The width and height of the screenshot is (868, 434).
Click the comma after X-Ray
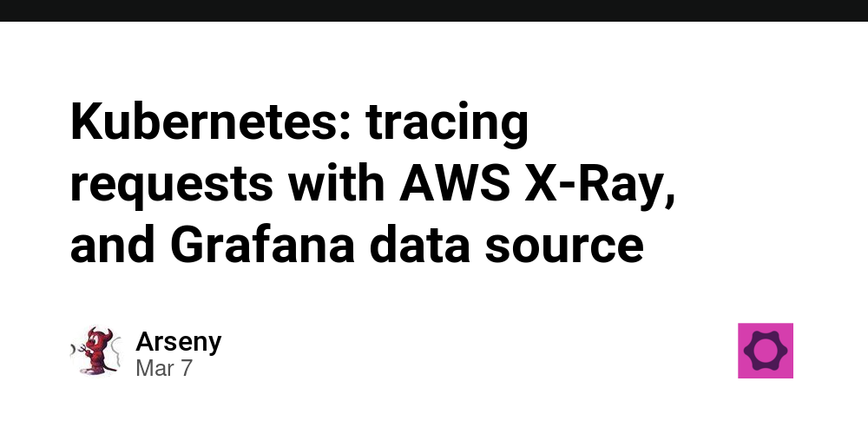click(671, 202)
